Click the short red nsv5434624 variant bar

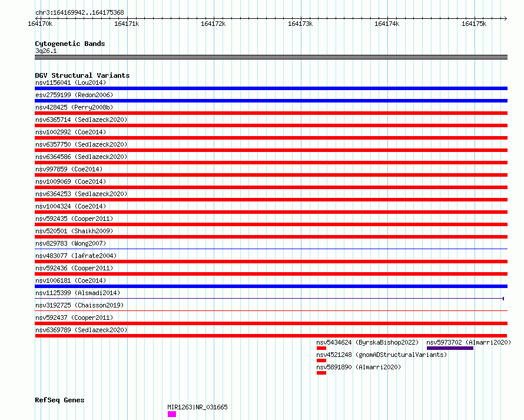(x=321, y=348)
